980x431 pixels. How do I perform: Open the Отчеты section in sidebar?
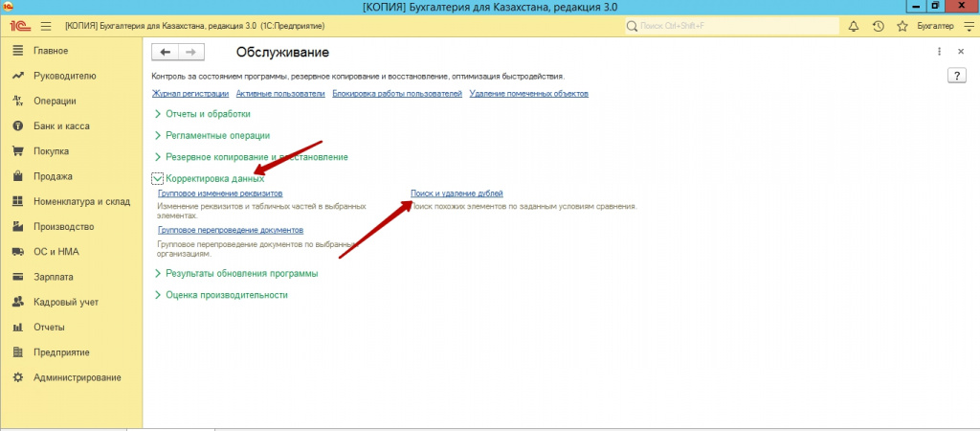click(x=49, y=328)
